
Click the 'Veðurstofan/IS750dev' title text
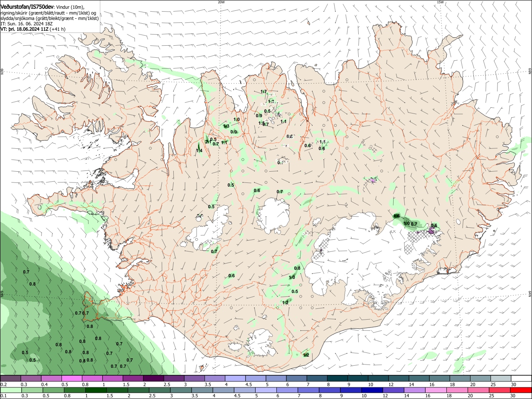[x=27, y=7]
